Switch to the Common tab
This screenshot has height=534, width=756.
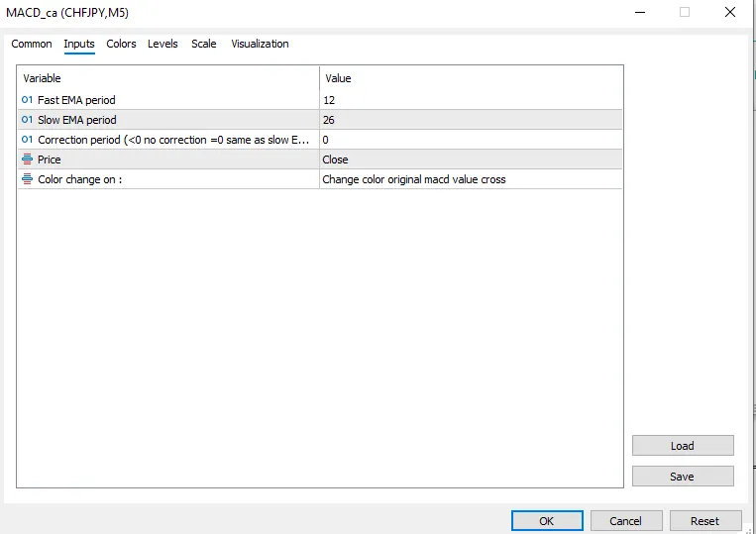(32, 44)
